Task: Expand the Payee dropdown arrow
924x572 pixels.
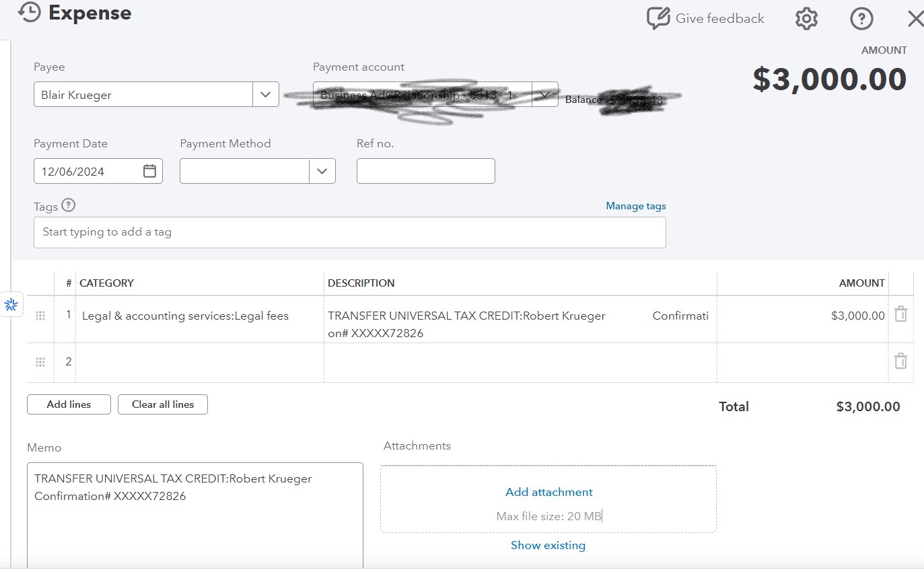Action: tap(265, 94)
